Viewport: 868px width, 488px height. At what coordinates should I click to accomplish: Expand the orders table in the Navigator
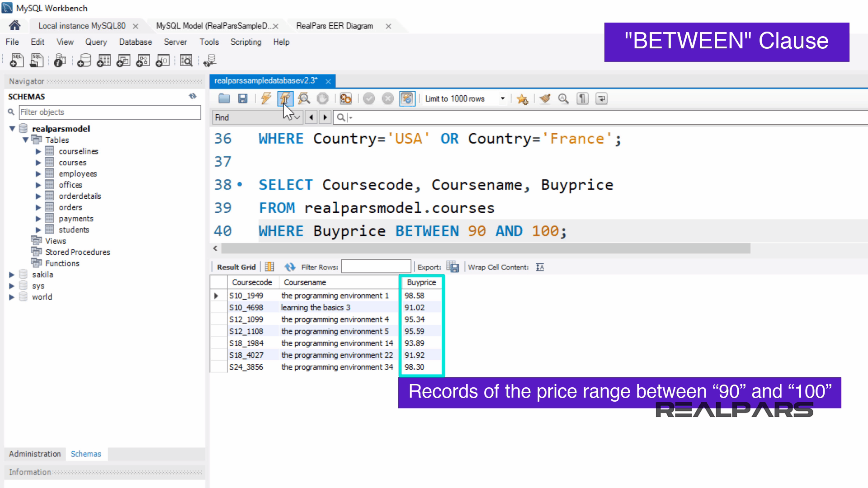click(38, 207)
